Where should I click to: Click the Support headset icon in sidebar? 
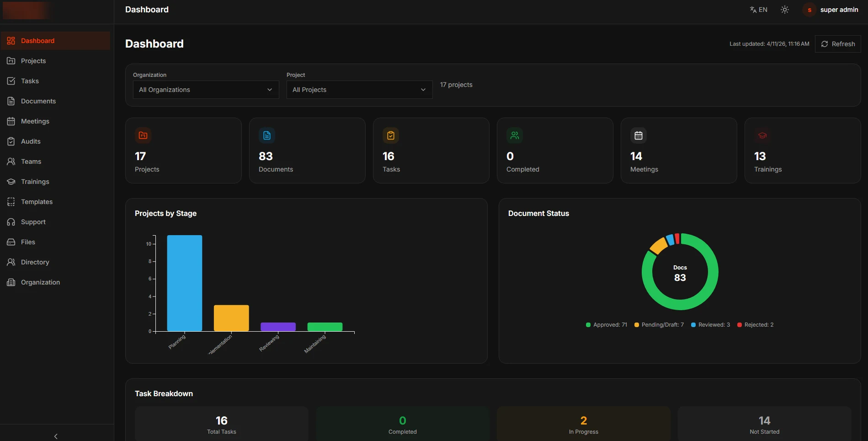(11, 222)
